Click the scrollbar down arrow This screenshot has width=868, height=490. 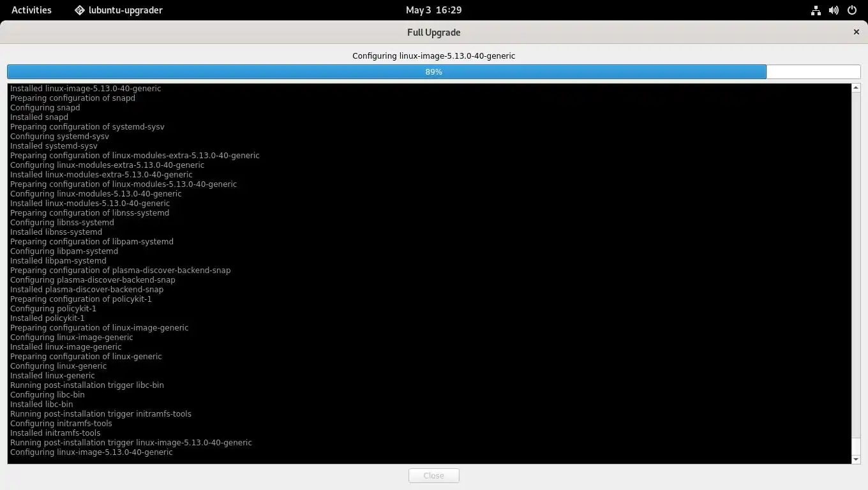tap(856, 459)
